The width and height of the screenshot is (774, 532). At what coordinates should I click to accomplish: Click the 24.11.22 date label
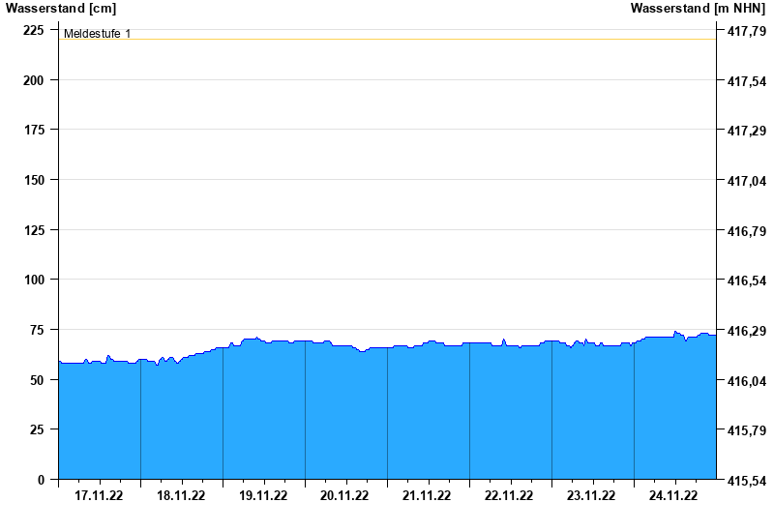pyautogui.click(x=673, y=496)
